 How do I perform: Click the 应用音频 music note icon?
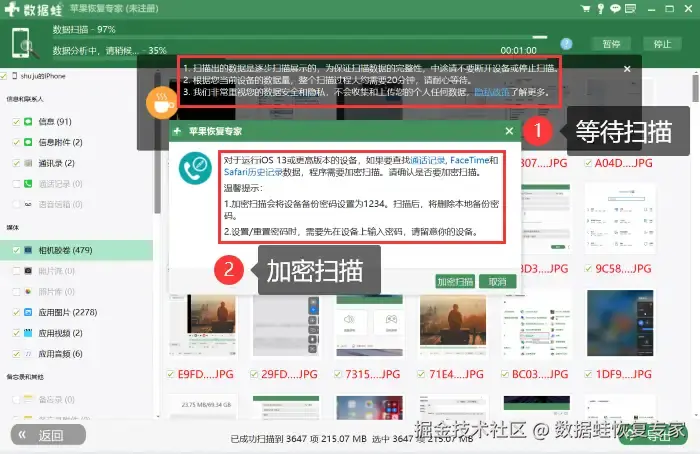28,354
